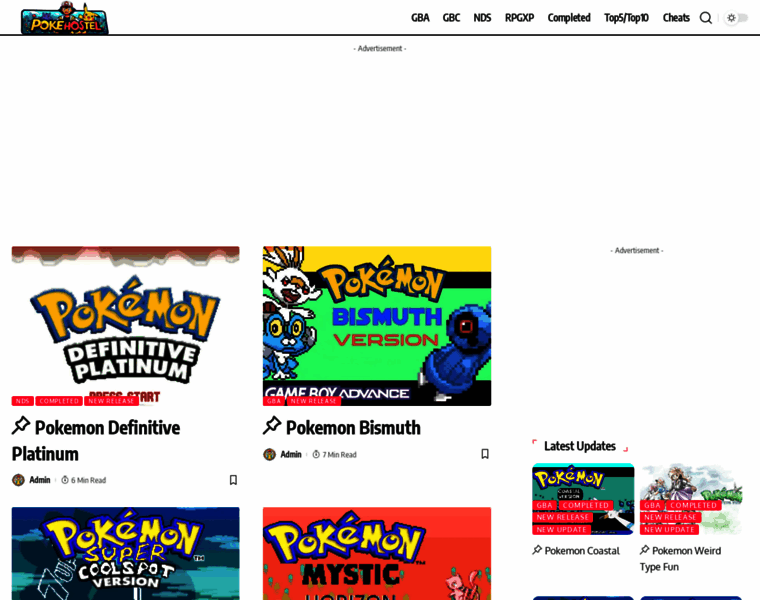Open the search magnifier icon

706,18
